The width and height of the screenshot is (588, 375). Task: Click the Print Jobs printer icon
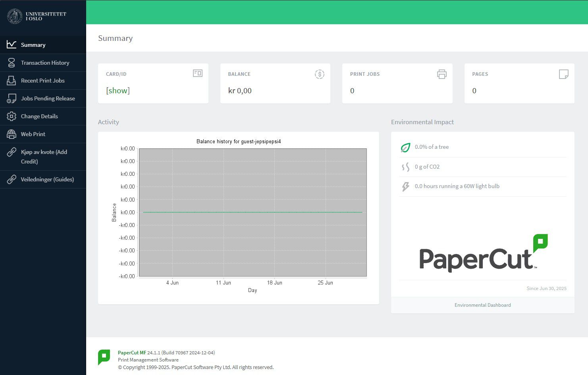pos(442,74)
